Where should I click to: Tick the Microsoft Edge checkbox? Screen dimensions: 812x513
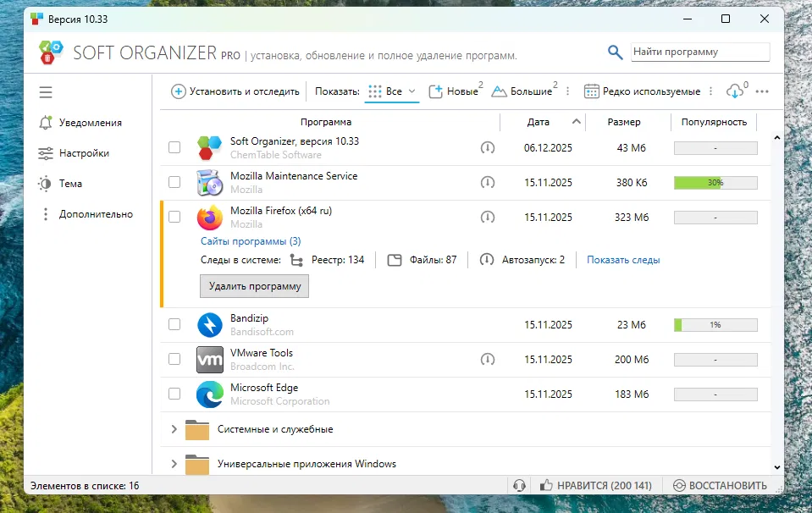pyautogui.click(x=174, y=394)
